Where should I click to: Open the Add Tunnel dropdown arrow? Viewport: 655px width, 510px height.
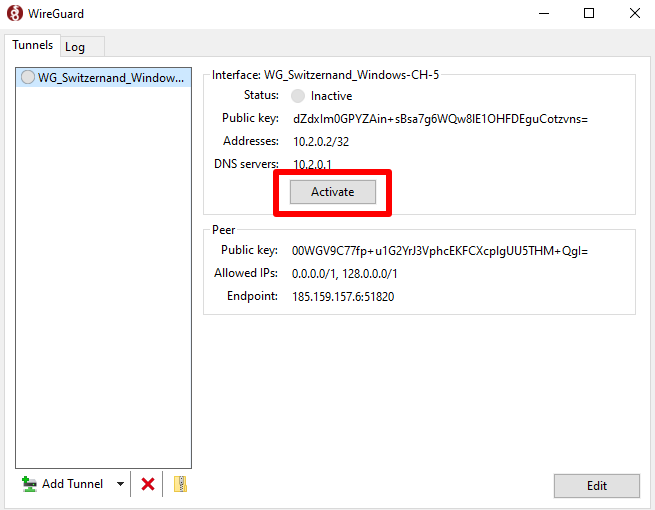[120, 484]
